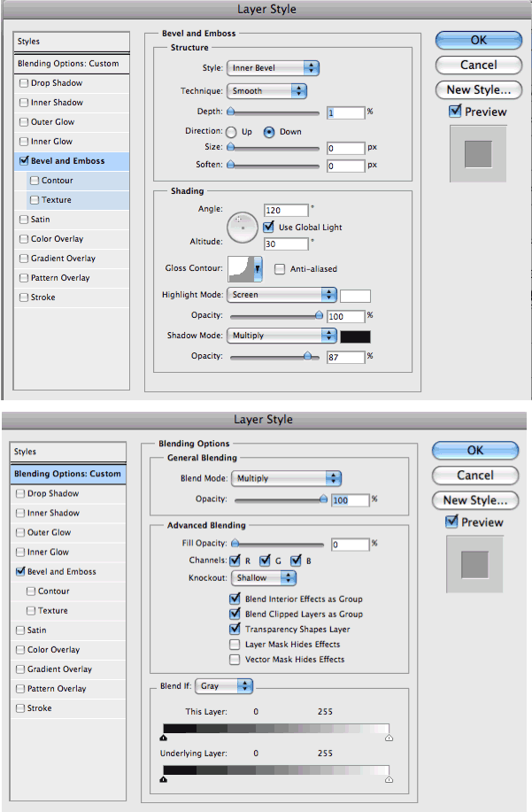Click the Size slider handle
The image size is (532, 812).
(231, 147)
